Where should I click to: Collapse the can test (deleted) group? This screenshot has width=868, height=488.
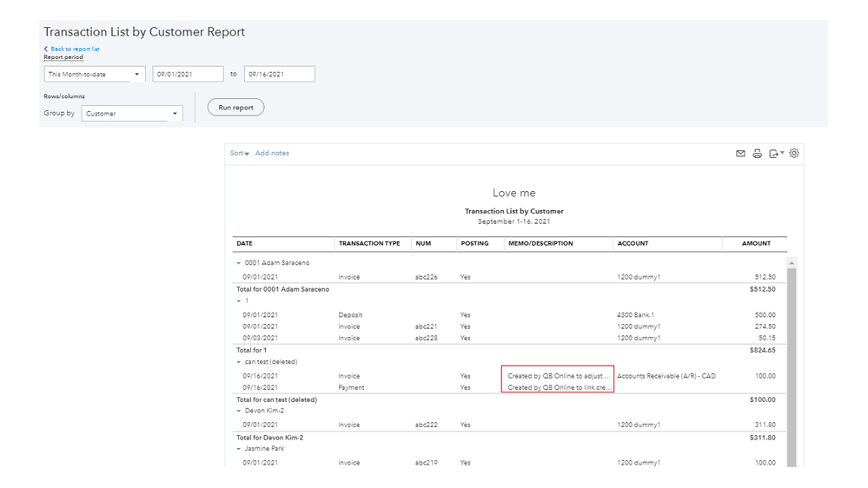point(239,361)
